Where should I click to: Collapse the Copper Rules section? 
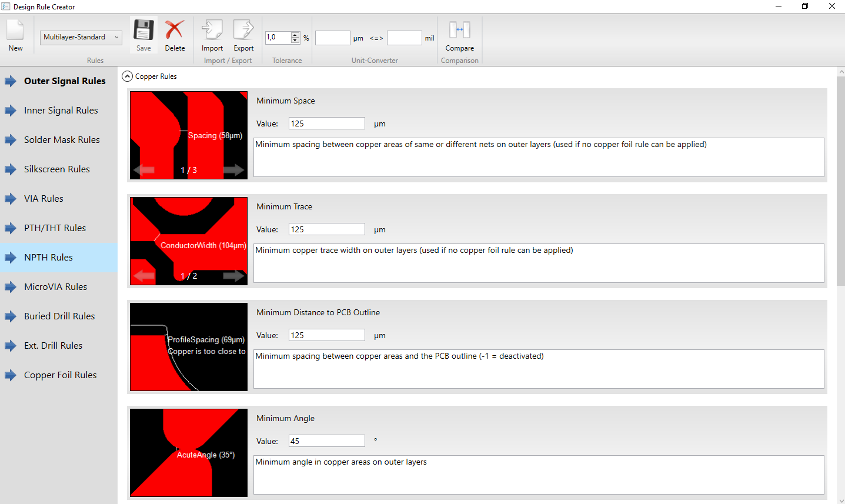(127, 76)
